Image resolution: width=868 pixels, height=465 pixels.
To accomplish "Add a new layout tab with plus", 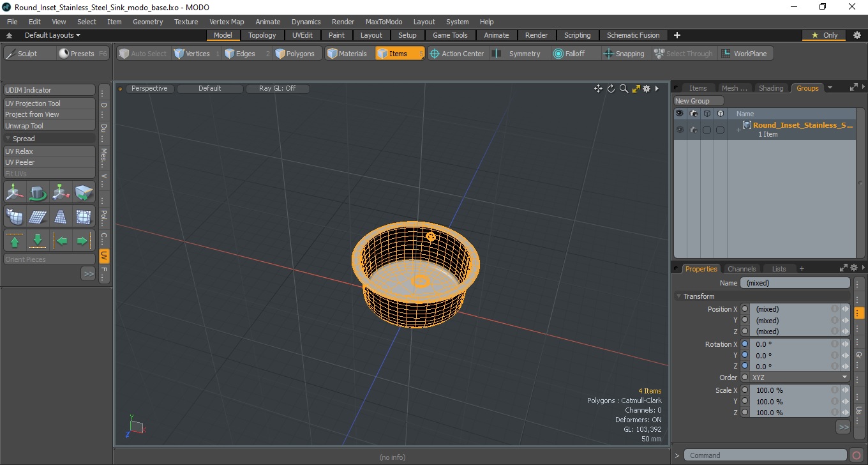I will pyautogui.click(x=677, y=35).
